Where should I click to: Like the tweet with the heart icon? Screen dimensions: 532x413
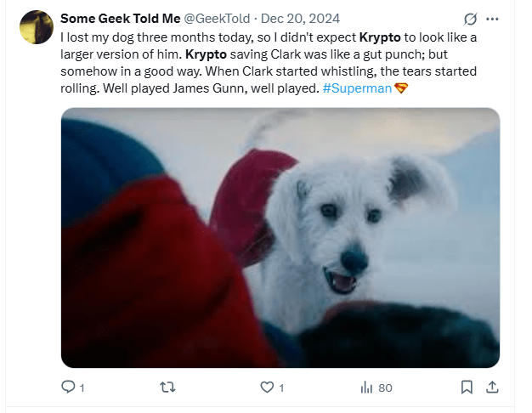(x=267, y=388)
